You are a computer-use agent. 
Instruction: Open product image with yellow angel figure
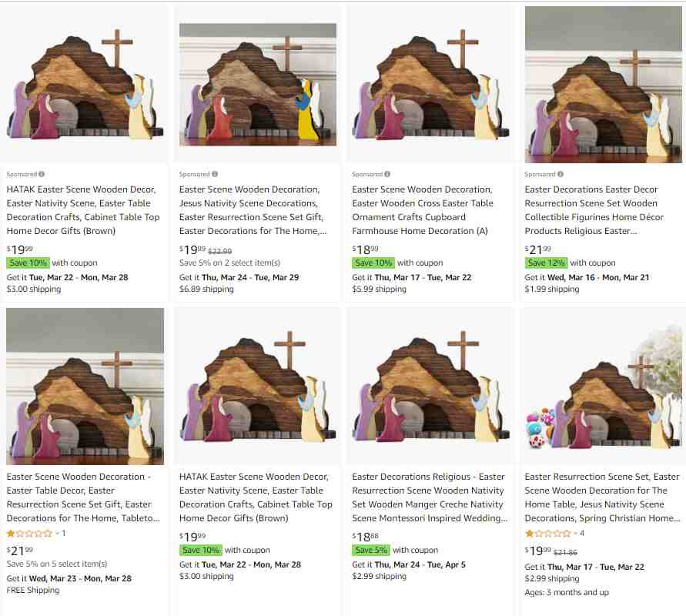click(x=258, y=85)
